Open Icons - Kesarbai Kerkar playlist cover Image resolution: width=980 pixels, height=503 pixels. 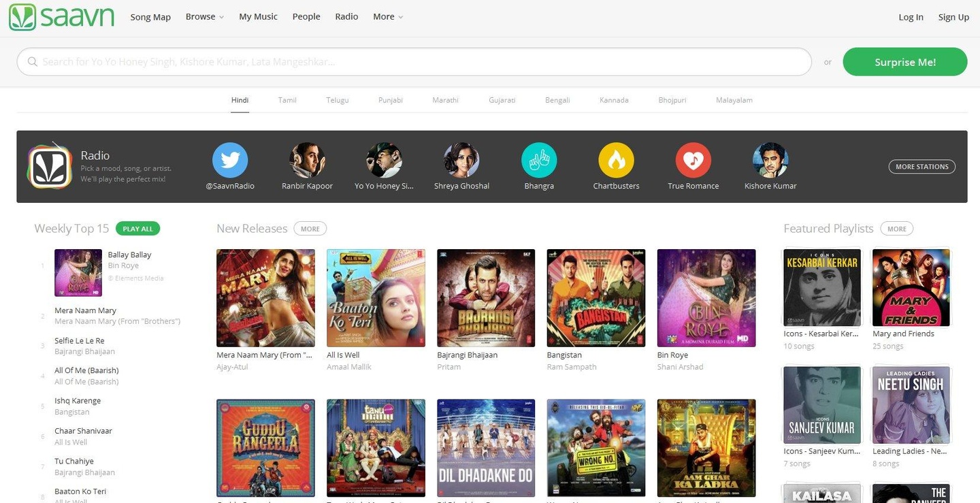(822, 288)
